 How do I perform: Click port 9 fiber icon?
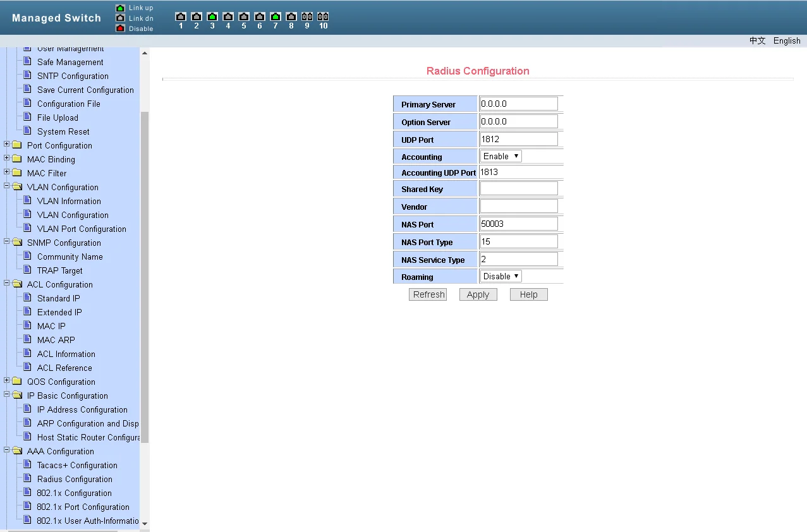(307, 16)
